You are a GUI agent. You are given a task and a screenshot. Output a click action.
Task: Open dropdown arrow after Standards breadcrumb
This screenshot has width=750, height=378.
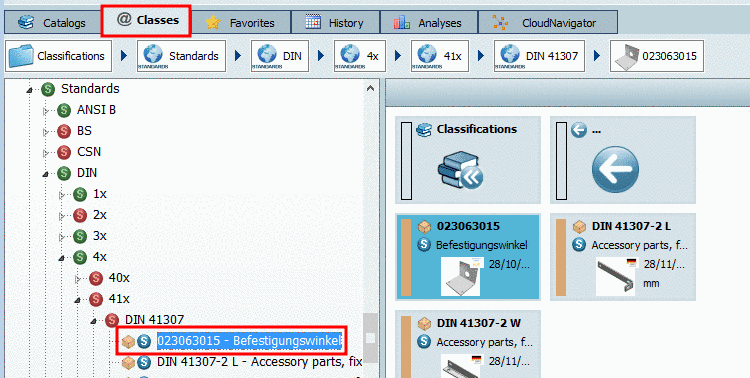[238, 56]
